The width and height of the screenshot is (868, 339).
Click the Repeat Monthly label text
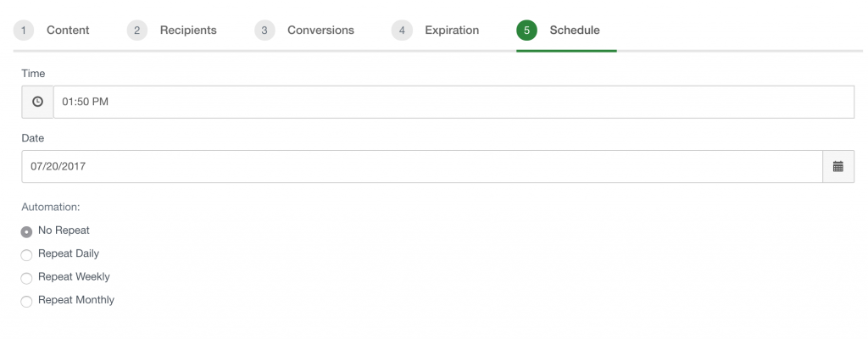point(76,300)
